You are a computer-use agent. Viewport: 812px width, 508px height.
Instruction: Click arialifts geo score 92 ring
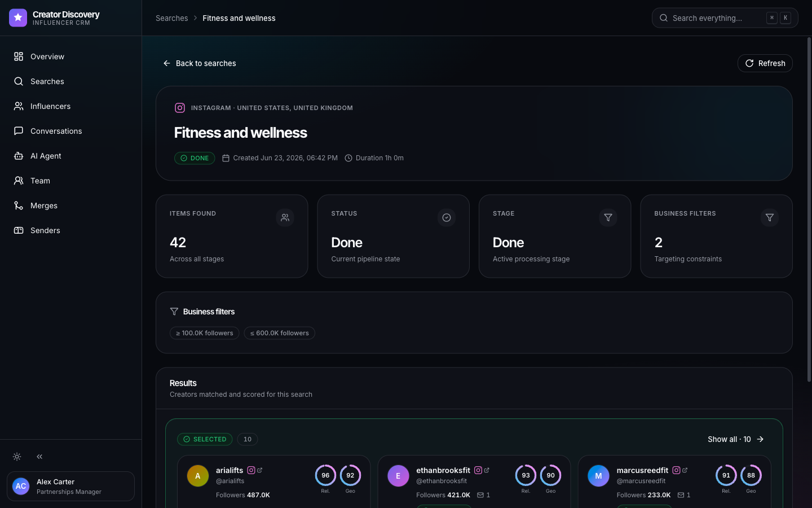[350, 475]
